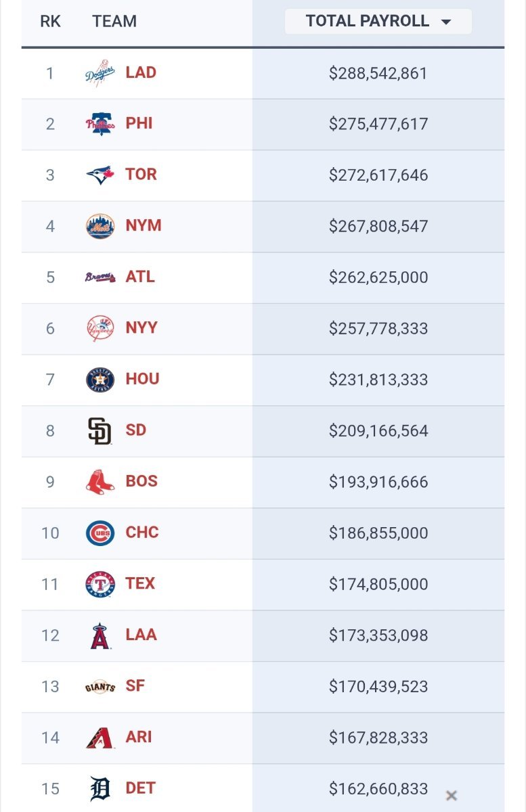Click the Cubs team logo
This screenshot has height=812, width=526.
100,533
